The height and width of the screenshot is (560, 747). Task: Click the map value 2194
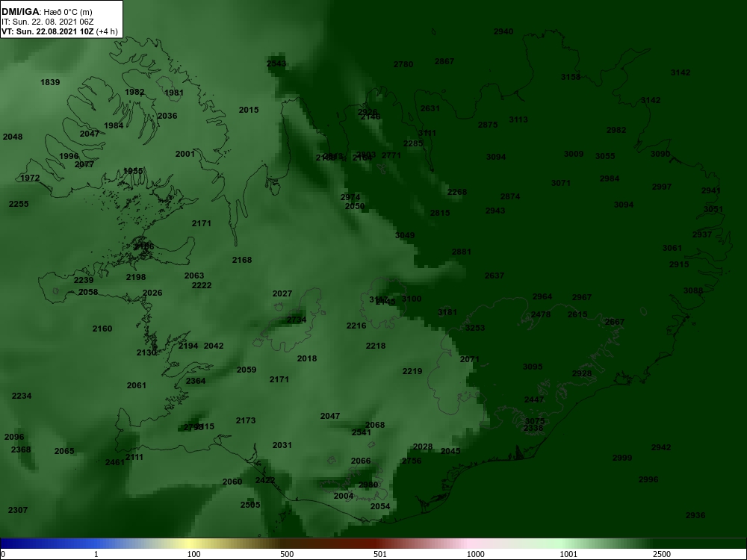(x=188, y=346)
